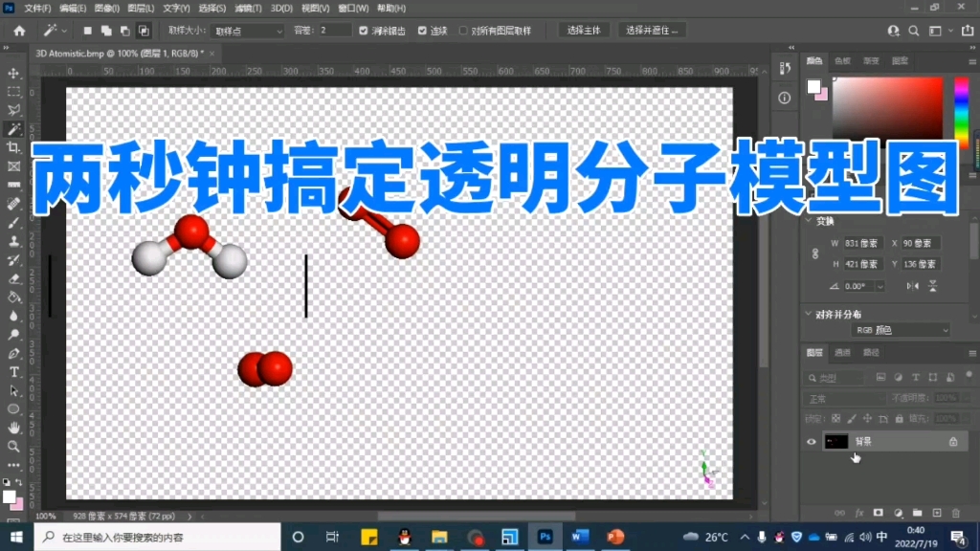Select the Crop tool

[x=13, y=145]
